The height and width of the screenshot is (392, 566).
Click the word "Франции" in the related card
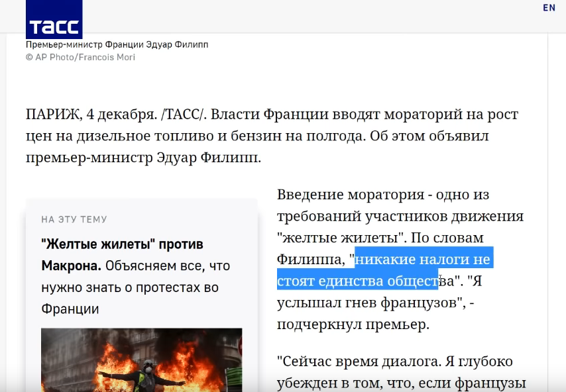[x=70, y=309]
